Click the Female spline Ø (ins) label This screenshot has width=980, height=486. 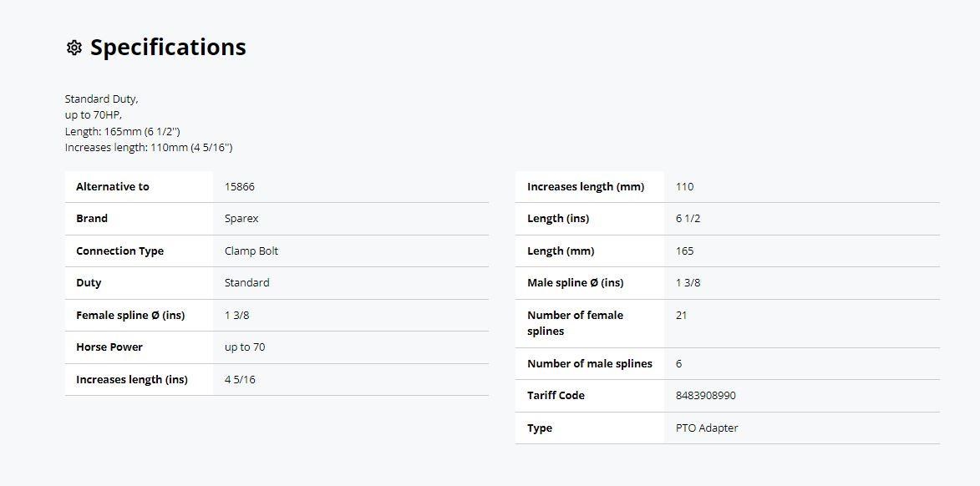point(130,316)
